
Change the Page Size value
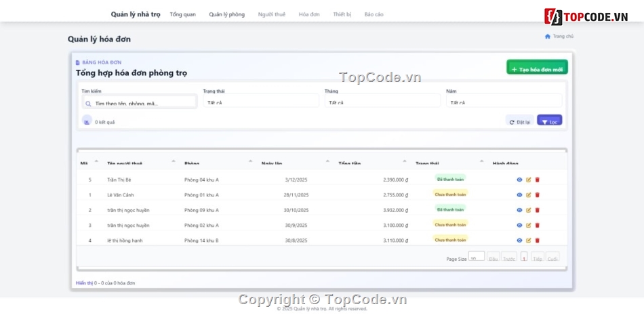coord(477,256)
